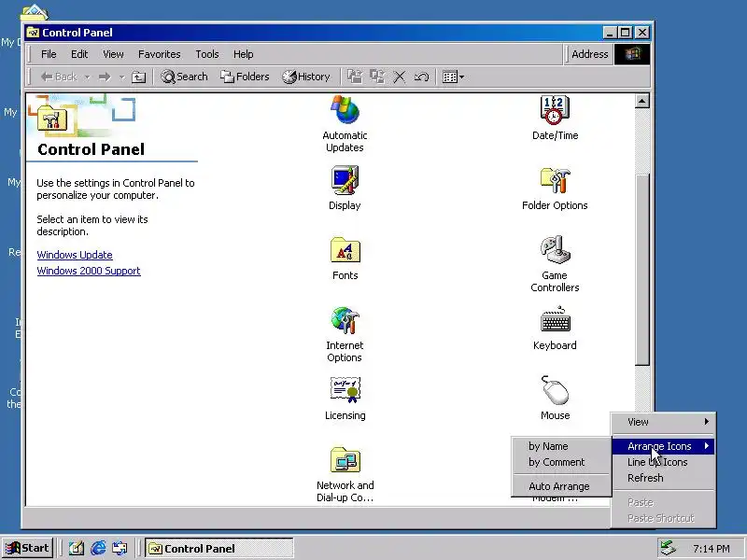
Task: Open the Favorites menu
Action: [159, 54]
